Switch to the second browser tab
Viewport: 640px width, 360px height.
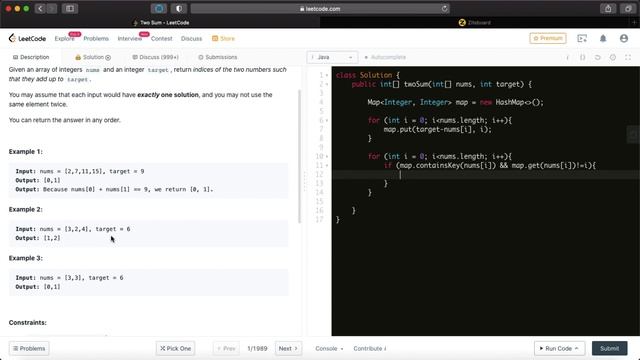tap(476, 22)
